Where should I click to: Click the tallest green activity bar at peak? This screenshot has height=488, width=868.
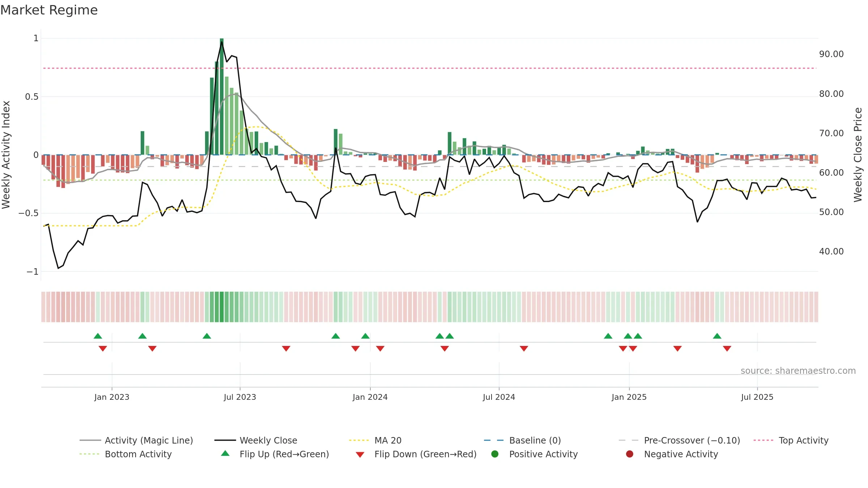click(x=222, y=97)
